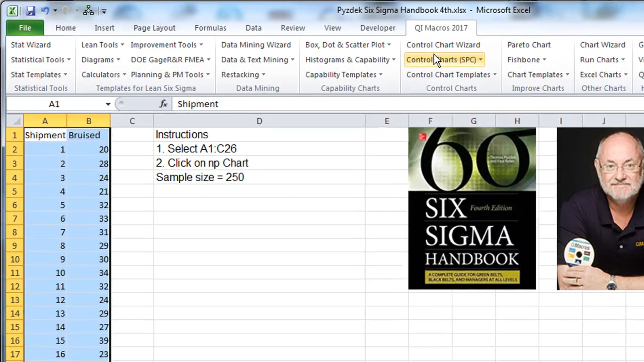Viewport: 644px width, 362px height.
Task: Click the org chart icon in quick access
Action: (88, 11)
